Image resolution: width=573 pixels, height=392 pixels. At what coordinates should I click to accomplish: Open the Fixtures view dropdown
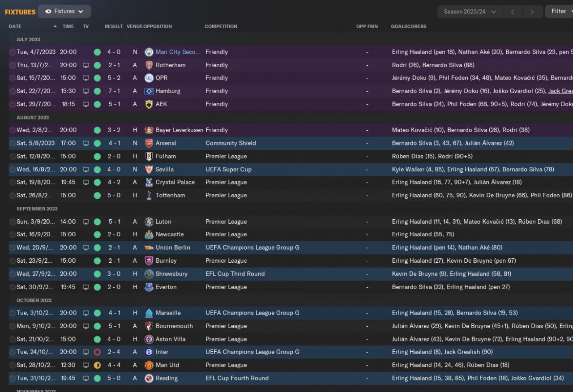click(64, 12)
